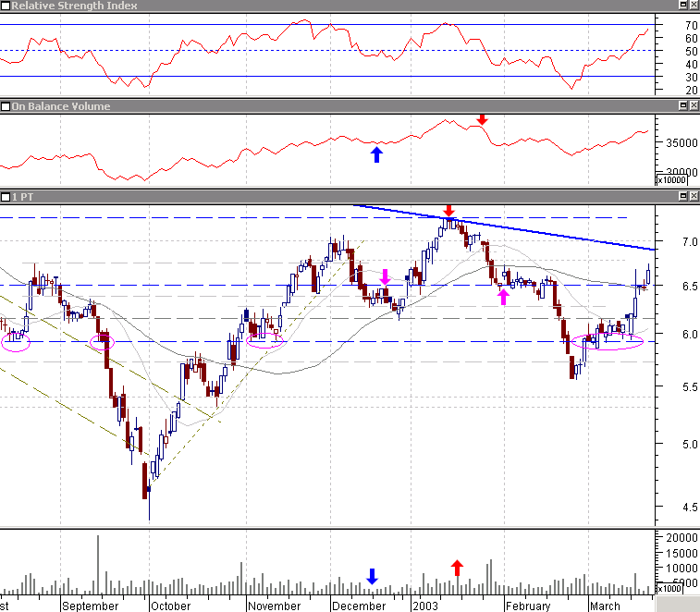Image resolution: width=700 pixels, height=612 pixels.
Task: Click the 10000 volume scale value
Action: [682, 569]
